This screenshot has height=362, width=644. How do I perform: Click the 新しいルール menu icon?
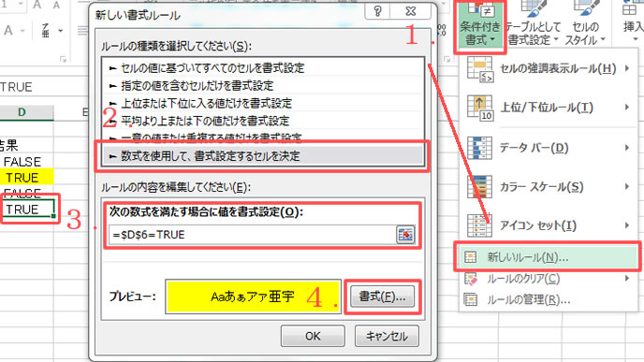pos(471,257)
